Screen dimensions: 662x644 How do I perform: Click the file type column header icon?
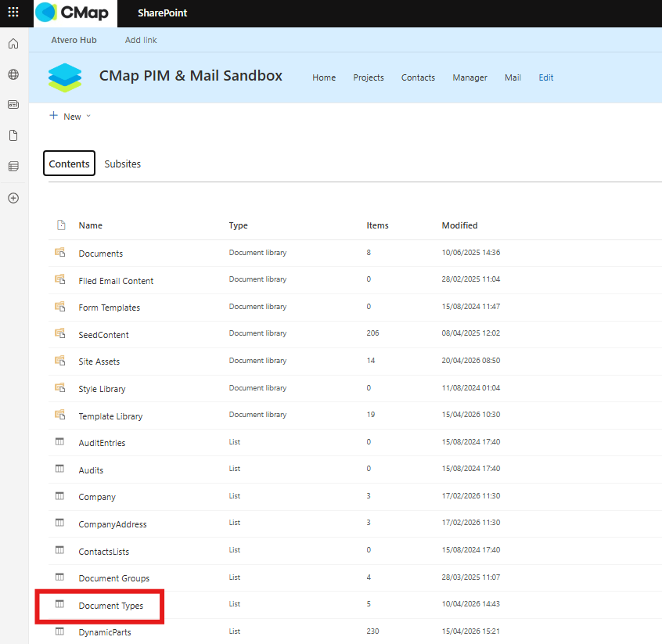tap(61, 225)
